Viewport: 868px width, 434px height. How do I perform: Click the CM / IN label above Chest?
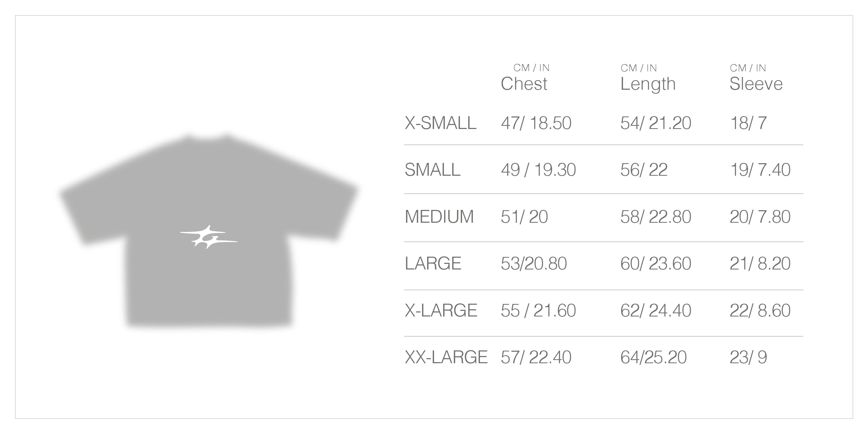point(531,68)
